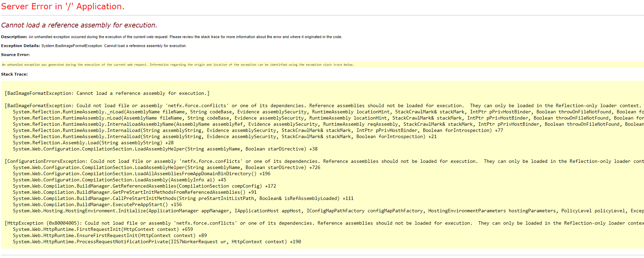Select the 'LoadAllAssembliesFromAppDomainBinDirectory() +196' line
This screenshot has width=644, height=258.
142,173
